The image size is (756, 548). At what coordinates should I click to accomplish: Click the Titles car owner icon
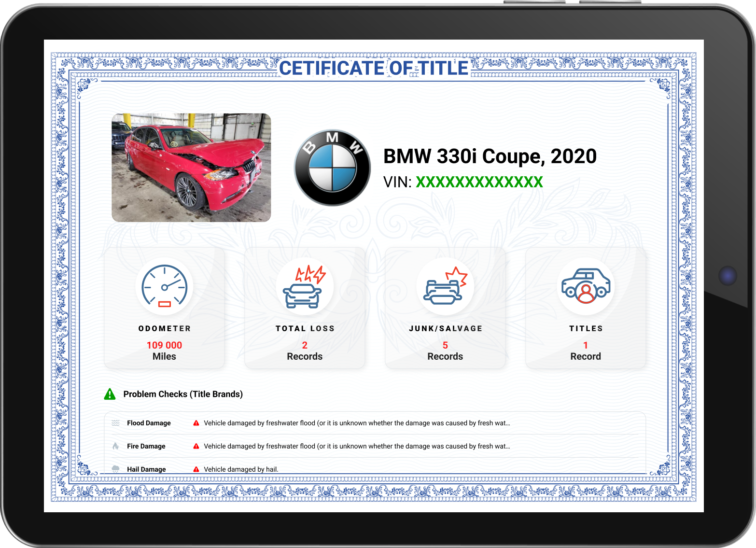click(586, 287)
